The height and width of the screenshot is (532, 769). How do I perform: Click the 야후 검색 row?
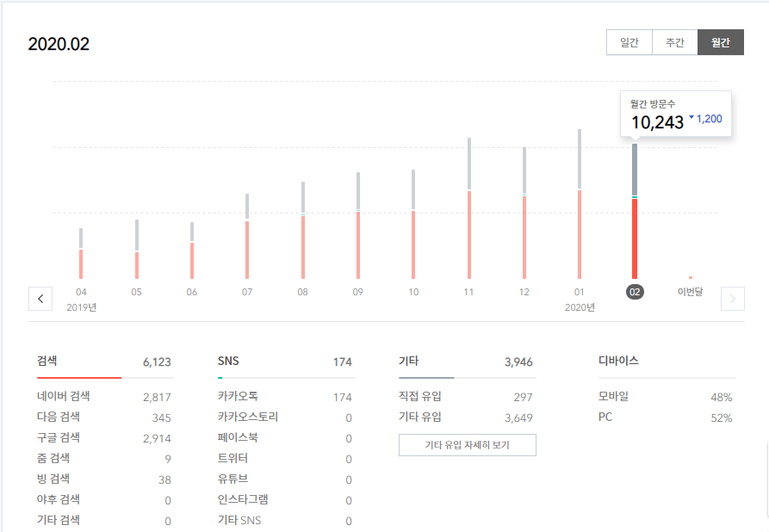(x=105, y=499)
